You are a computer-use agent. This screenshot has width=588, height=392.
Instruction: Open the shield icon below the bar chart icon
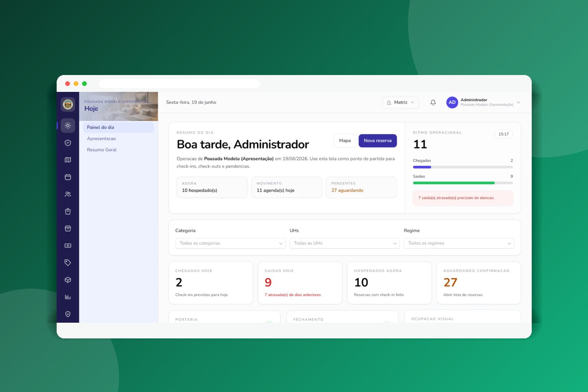point(68,314)
